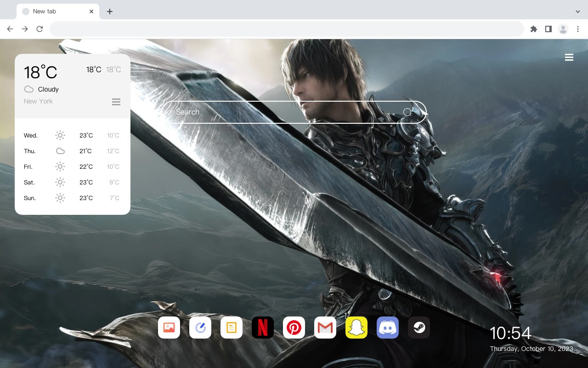Select the Sat. forecast row
588x368 pixels.
click(x=72, y=182)
